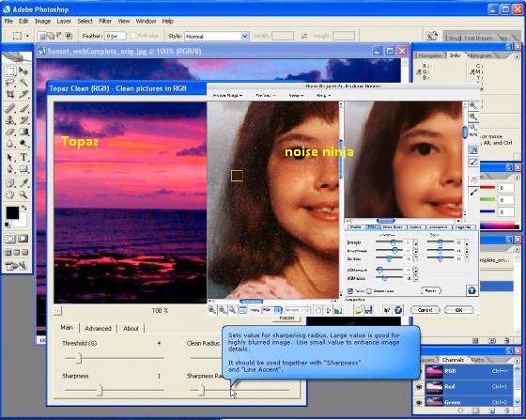Screen dimensions: 526x420
Task: Select the Blur tool
Action: point(10,143)
